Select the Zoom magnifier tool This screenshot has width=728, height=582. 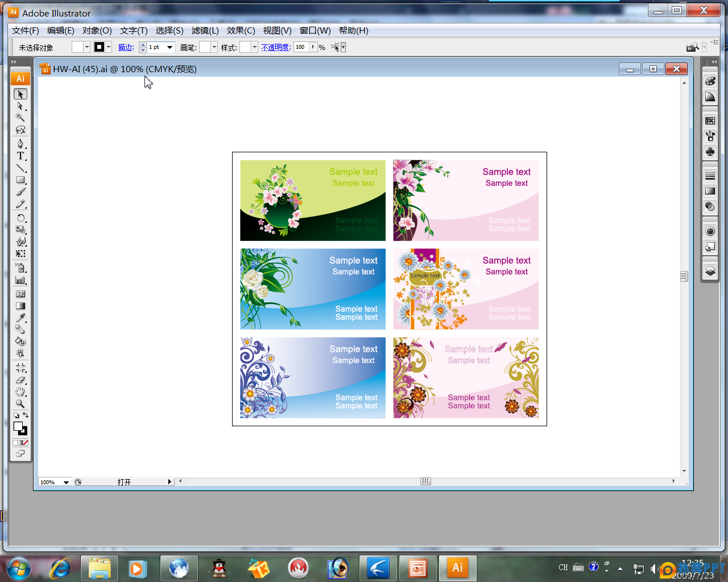tap(20, 404)
